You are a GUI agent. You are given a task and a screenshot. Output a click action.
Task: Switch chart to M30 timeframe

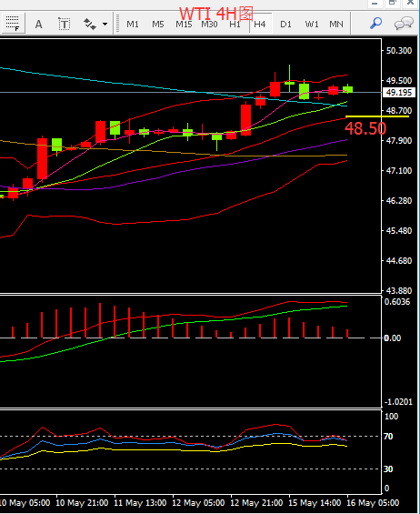pos(209,25)
